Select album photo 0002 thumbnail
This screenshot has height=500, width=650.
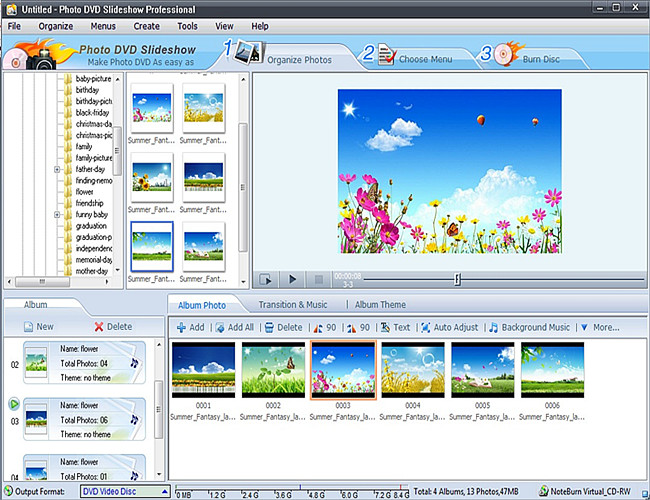click(273, 370)
